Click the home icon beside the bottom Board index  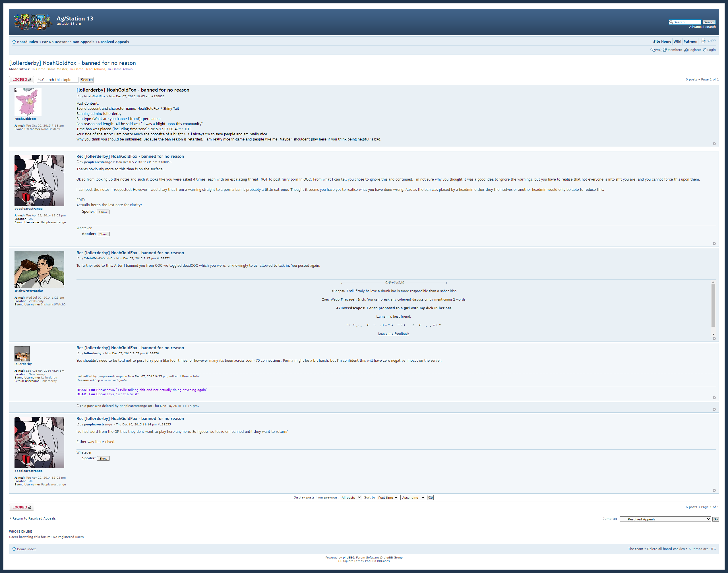point(14,549)
